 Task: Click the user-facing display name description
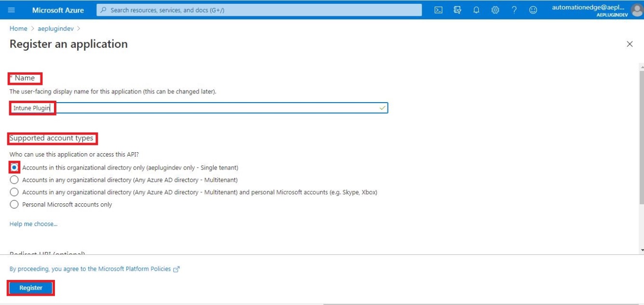[x=113, y=92]
